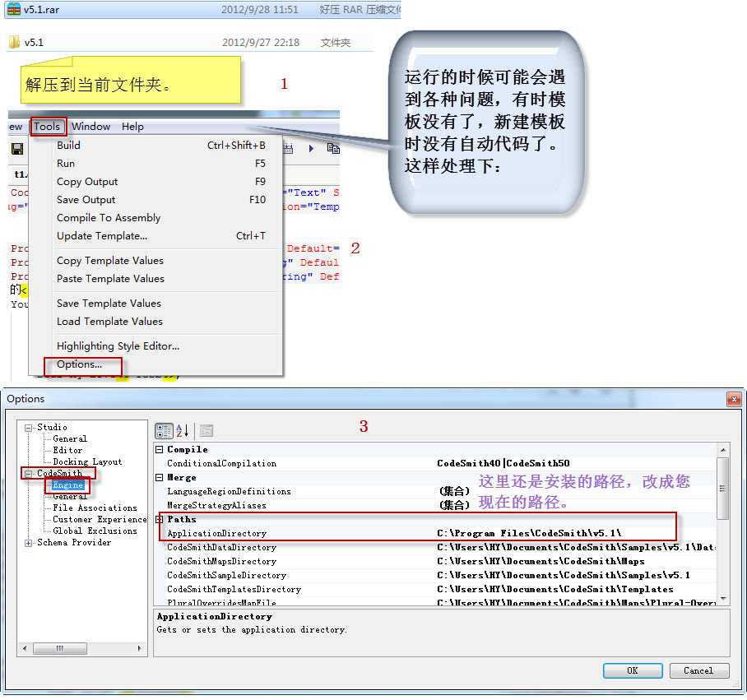
Task: Click property grid scroll up arrow
Action: (x=723, y=450)
